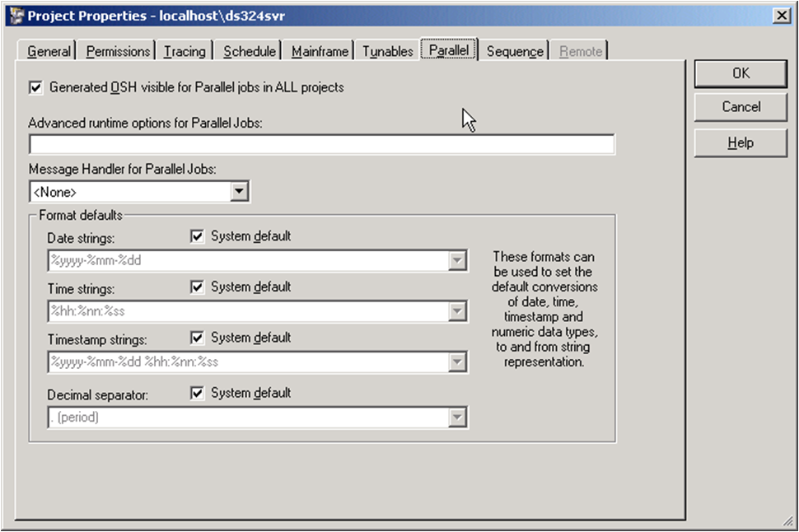This screenshot has height=532, width=799.
Task: Open Help for this dialog
Action: click(x=741, y=143)
